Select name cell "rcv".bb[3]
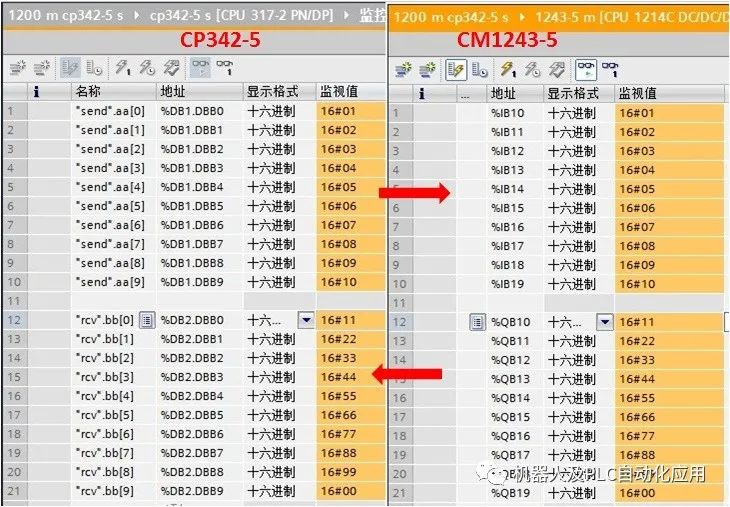 coord(114,377)
